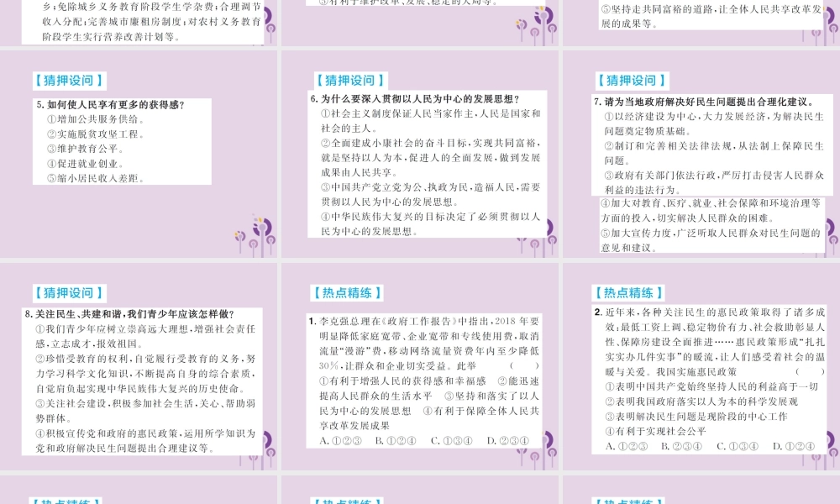Click statement '③表明解决民生问题是现阶段的中心工作'
The width and height of the screenshot is (840, 504).
point(696,417)
